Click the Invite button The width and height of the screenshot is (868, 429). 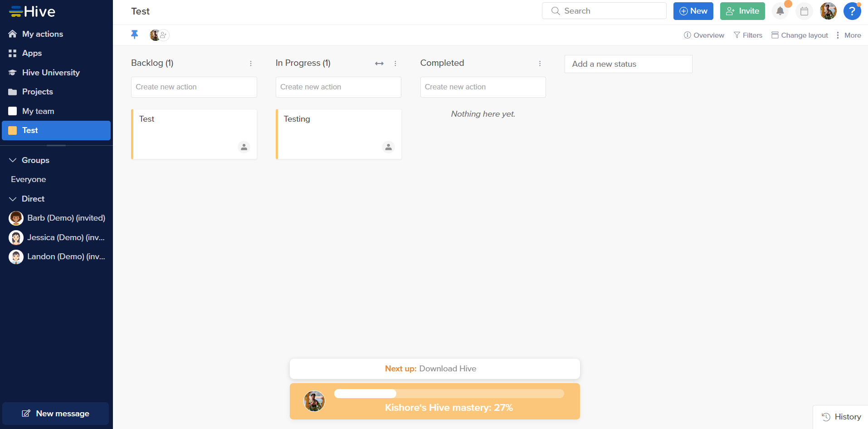point(742,11)
